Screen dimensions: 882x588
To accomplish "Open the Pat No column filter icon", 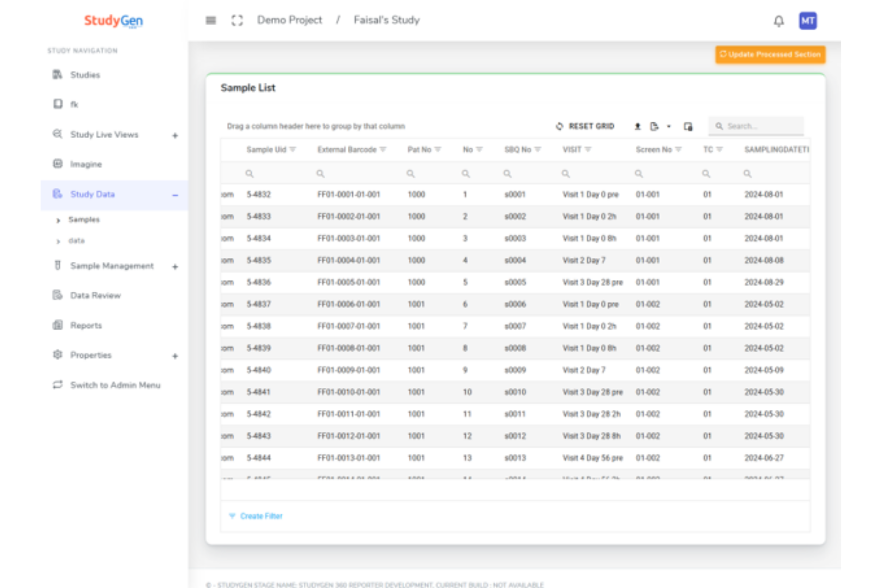I will [x=438, y=150].
